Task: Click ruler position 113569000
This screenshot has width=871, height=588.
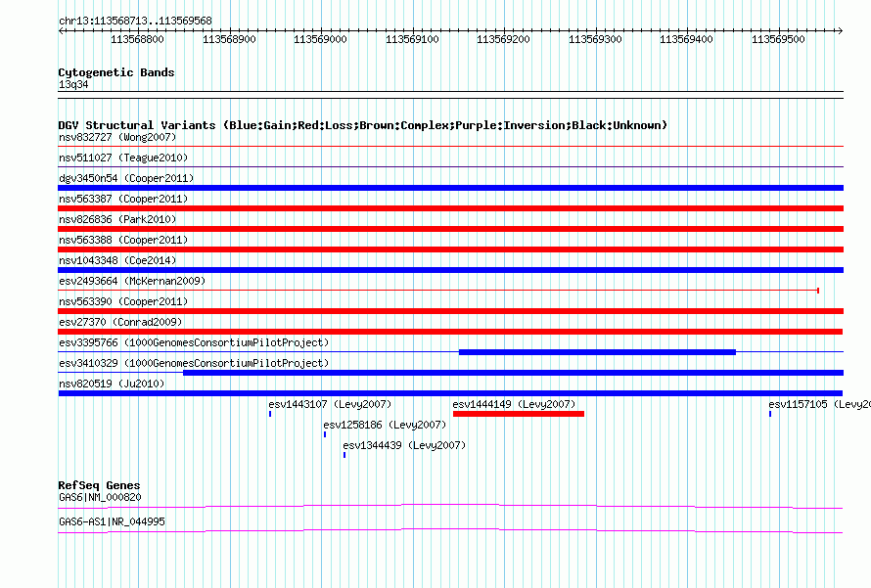Action: click(320, 39)
